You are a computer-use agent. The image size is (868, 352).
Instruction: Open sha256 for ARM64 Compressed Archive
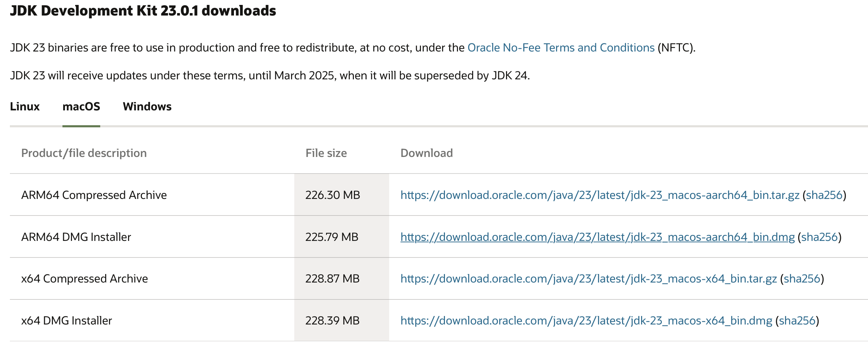click(x=824, y=195)
